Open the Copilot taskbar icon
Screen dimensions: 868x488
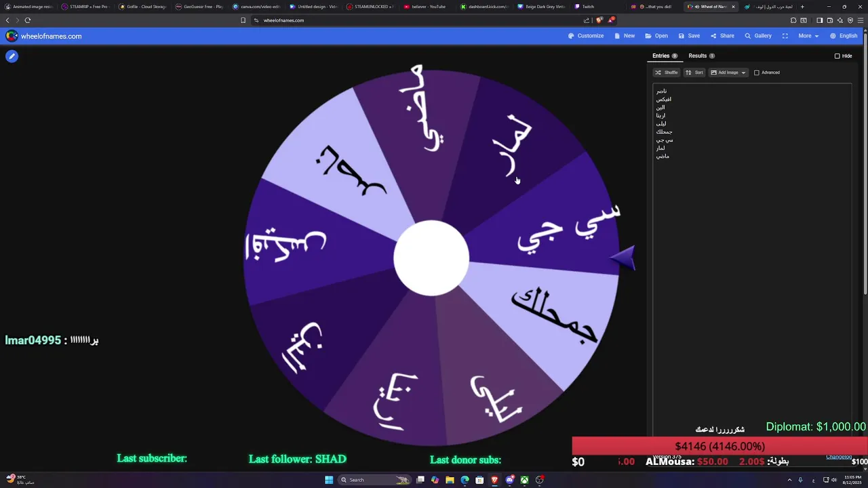[x=435, y=480]
